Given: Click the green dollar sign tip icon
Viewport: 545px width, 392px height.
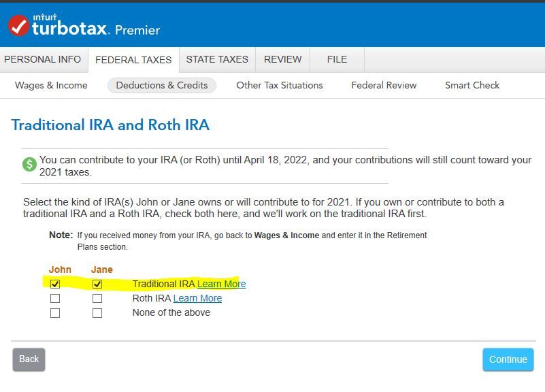Looking at the screenshot, I should pyautogui.click(x=29, y=164).
